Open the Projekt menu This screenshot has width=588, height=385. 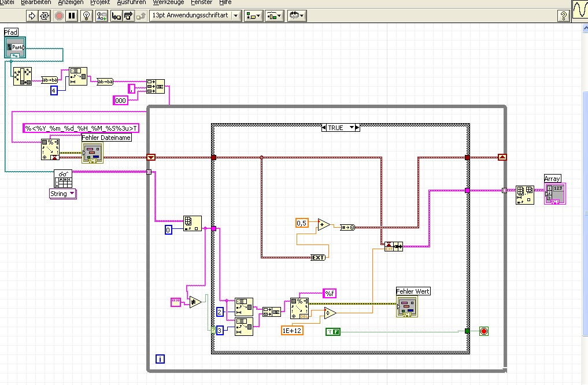(x=100, y=2)
